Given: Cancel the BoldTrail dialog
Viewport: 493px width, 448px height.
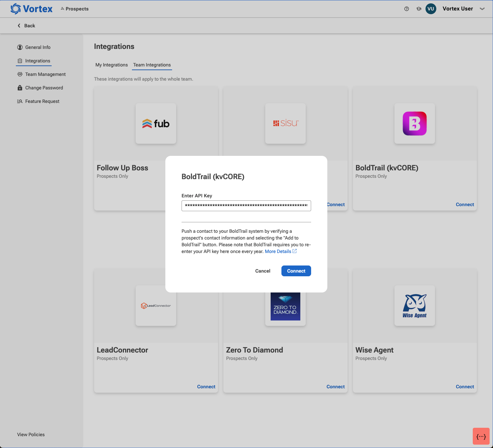Looking at the screenshot, I should pos(263,271).
